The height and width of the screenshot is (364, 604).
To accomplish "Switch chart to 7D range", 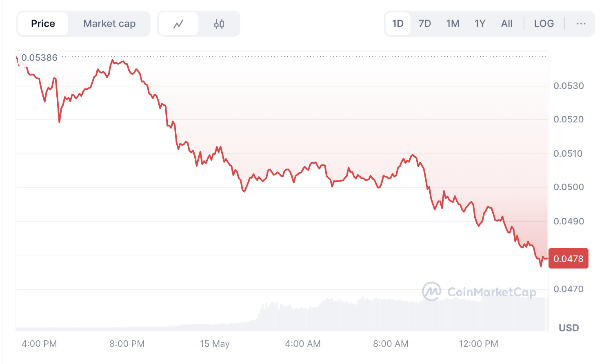I will (x=425, y=24).
